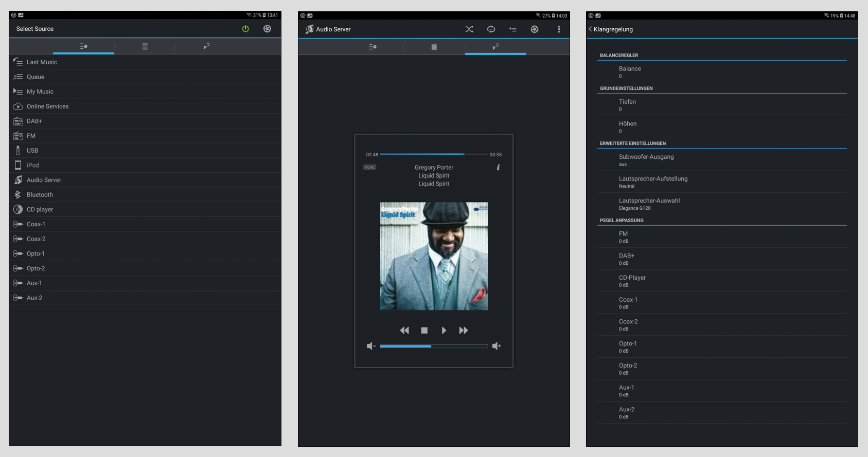Open Höhen treble setting
The image size is (868, 457).
pyautogui.click(x=722, y=127)
